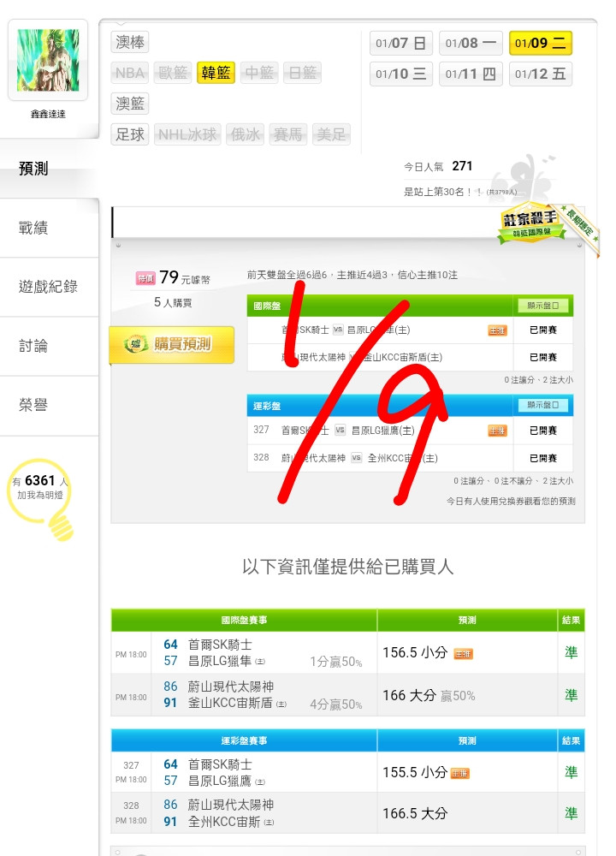Click the 特價 price tag icon
The width and height of the screenshot is (616, 856).
(x=145, y=278)
